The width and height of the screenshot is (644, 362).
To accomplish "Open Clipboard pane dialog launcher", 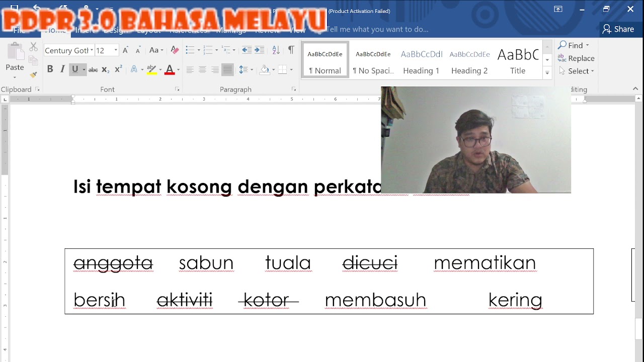I will [37, 89].
